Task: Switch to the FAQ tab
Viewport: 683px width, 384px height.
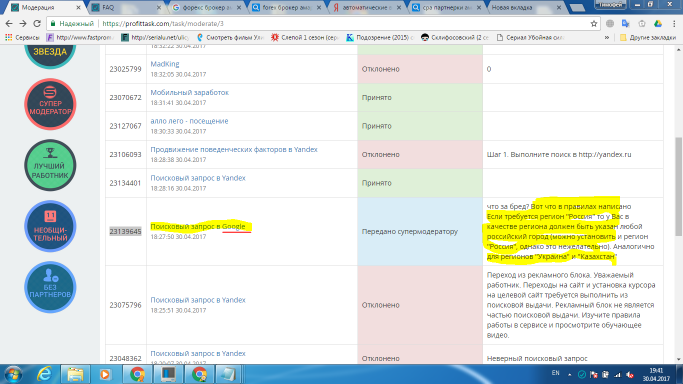Action: (125, 7)
